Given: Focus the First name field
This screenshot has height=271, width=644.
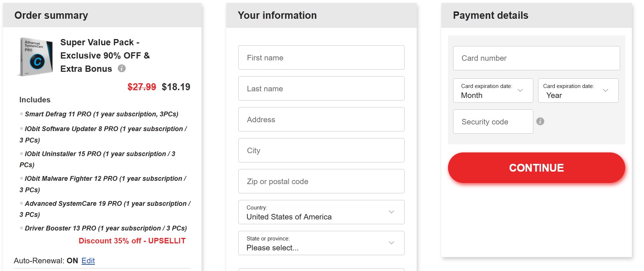Looking at the screenshot, I should click(x=321, y=57).
